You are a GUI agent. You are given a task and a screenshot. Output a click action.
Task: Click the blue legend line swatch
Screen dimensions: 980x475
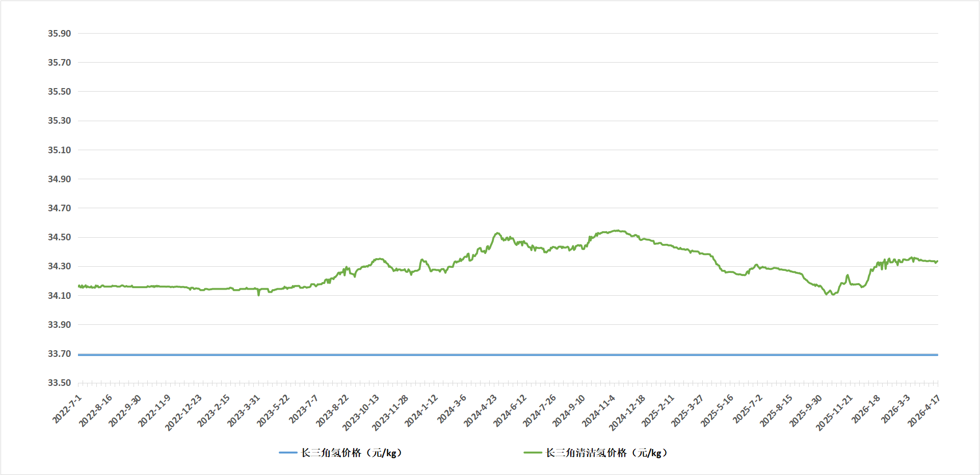pyautogui.click(x=288, y=453)
